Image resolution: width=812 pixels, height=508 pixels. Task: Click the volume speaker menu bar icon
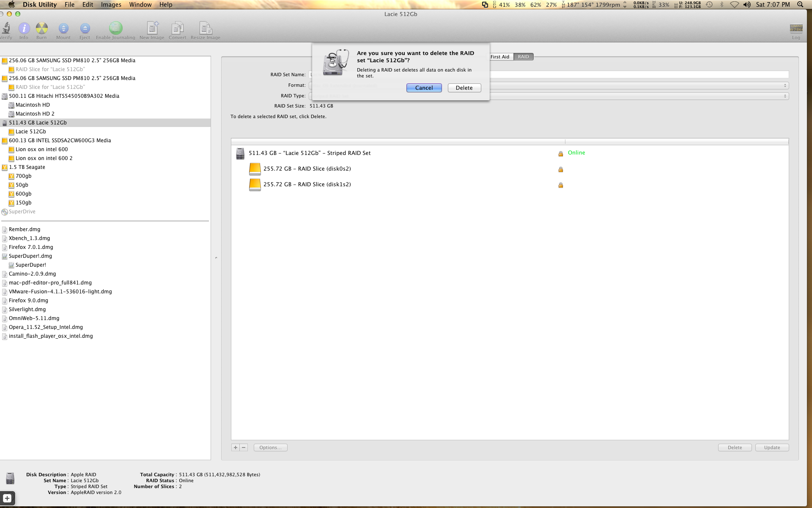[747, 5]
